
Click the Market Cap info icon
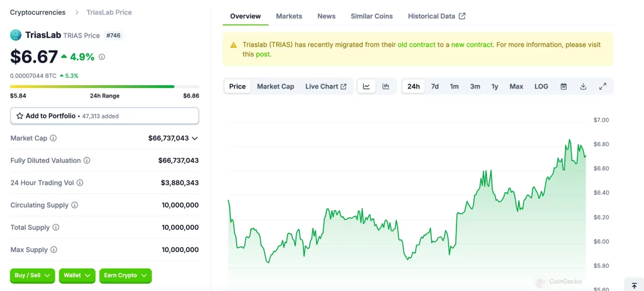53,138
